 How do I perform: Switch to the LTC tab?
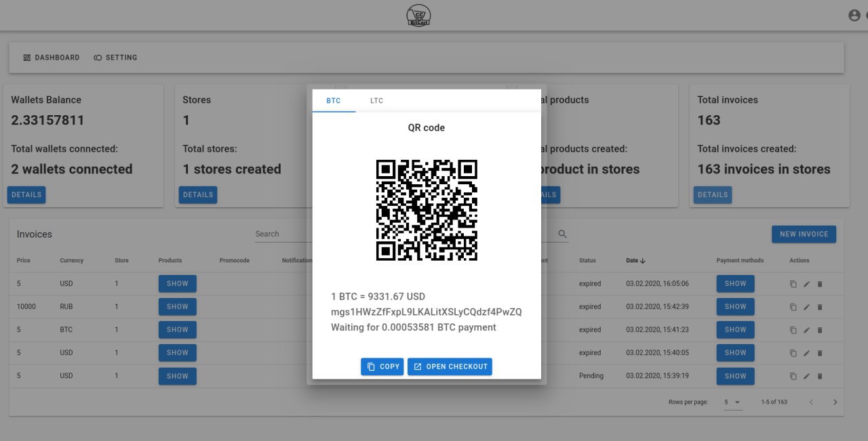[x=377, y=101]
